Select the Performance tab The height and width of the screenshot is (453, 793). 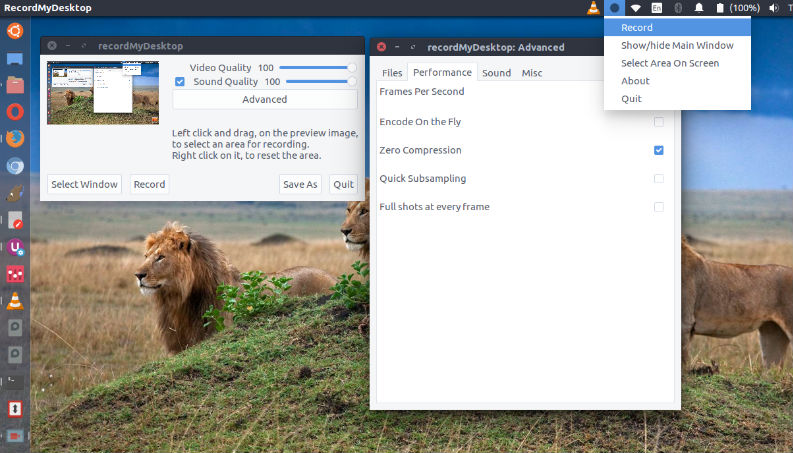(x=442, y=72)
